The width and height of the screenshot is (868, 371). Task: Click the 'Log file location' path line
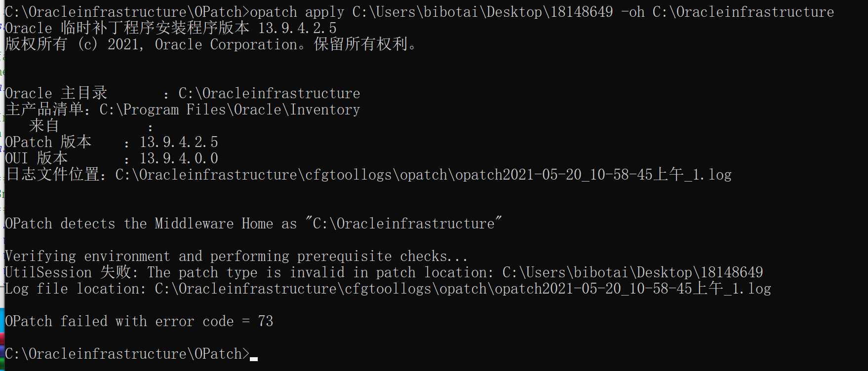388,289
